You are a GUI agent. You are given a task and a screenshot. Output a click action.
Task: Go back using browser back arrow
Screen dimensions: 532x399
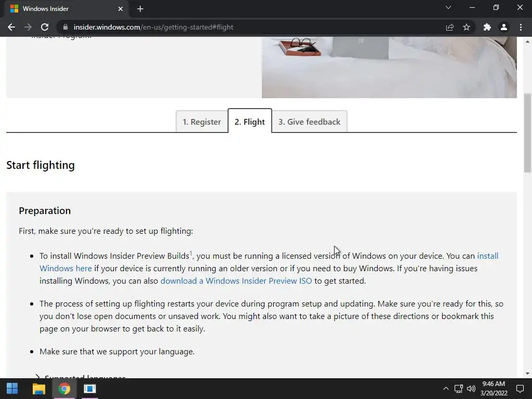click(x=11, y=27)
